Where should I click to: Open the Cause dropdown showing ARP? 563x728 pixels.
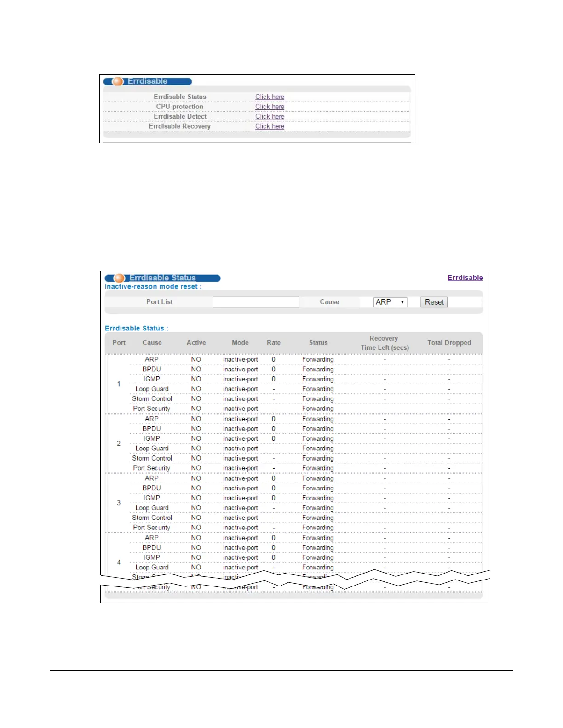[x=390, y=302]
